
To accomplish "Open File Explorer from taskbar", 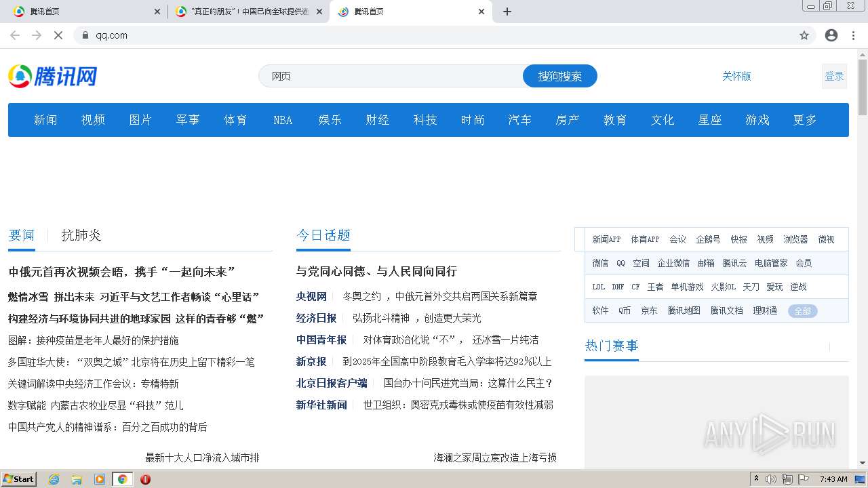I will 77,479.
